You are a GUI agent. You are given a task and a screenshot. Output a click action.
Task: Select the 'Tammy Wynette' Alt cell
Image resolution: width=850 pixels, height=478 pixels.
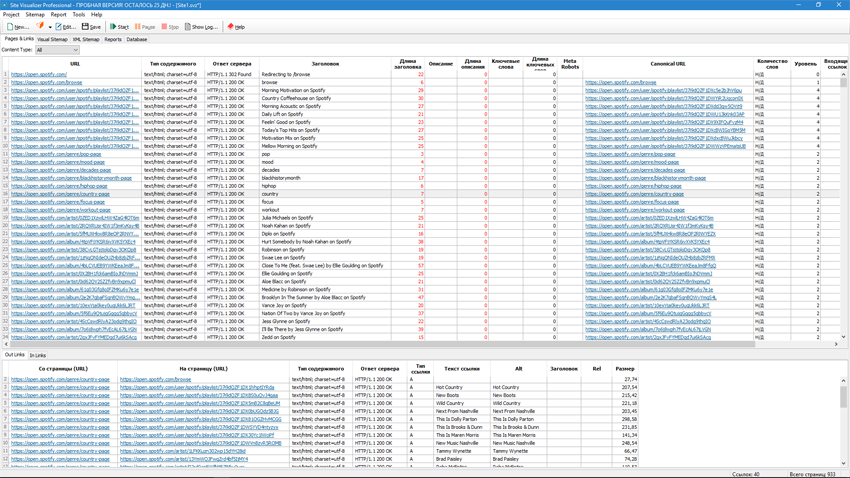tap(519, 451)
